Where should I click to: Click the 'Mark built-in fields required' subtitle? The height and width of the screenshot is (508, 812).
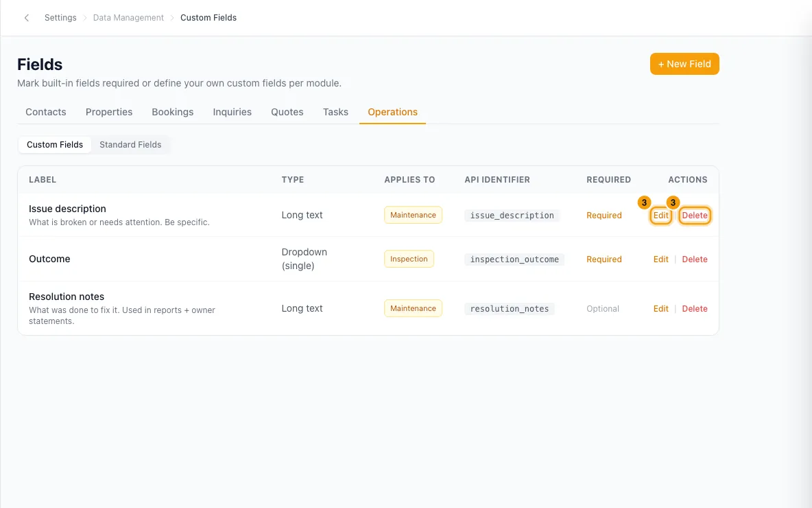[x=179, y=83]
